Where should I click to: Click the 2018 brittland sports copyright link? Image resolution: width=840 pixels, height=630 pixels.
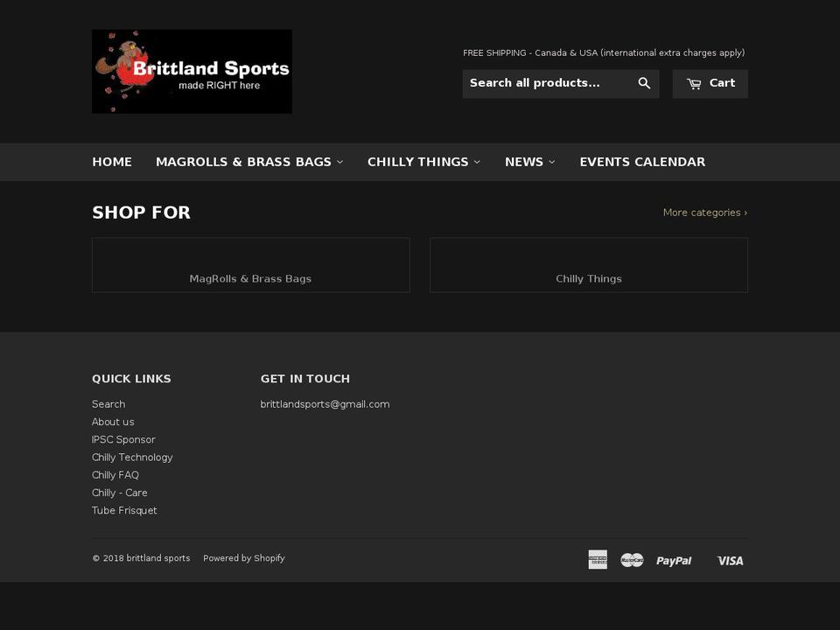[x=141, y=557]
